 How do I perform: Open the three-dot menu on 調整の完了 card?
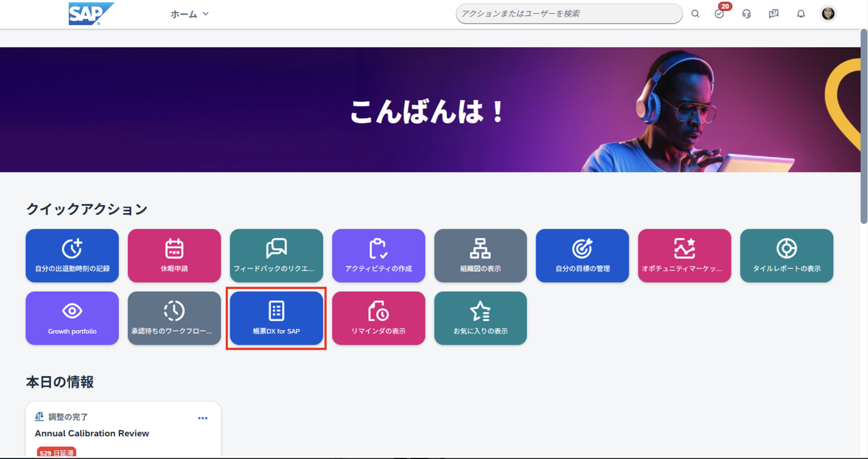pos(202,418)
